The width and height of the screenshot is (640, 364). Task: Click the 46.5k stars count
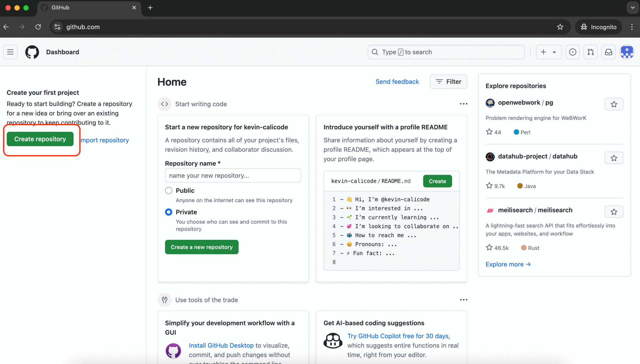click(497, 248)
